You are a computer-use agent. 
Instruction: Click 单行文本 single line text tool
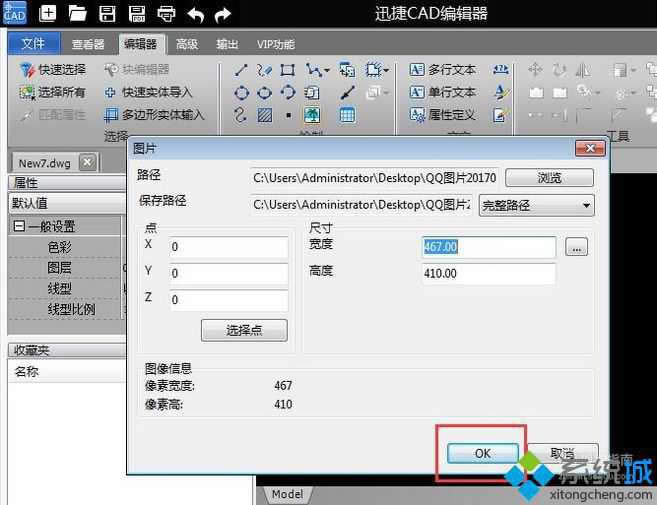443,92
